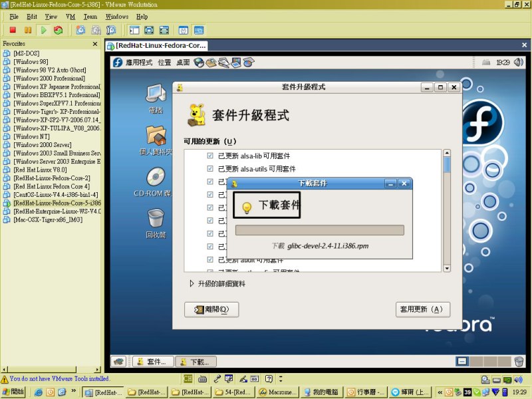Open the Edit menu
This screenshot has width=532, height=399.
coord(32,17)
